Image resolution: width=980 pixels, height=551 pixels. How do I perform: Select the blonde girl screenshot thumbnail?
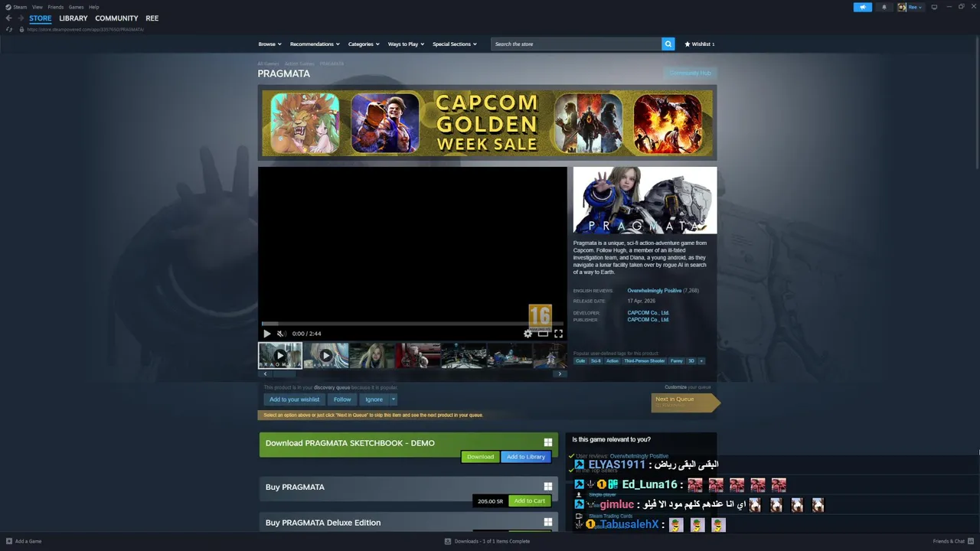coord(372,356)
